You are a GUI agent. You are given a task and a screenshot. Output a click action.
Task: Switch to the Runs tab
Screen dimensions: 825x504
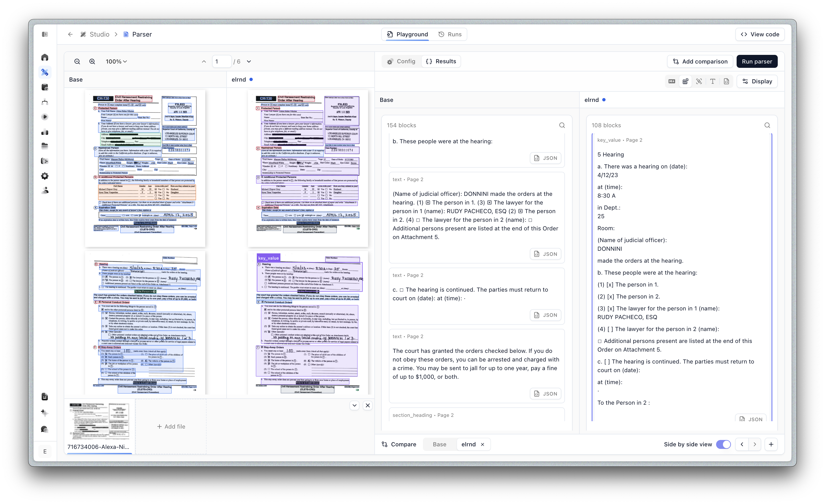(450, 34)
